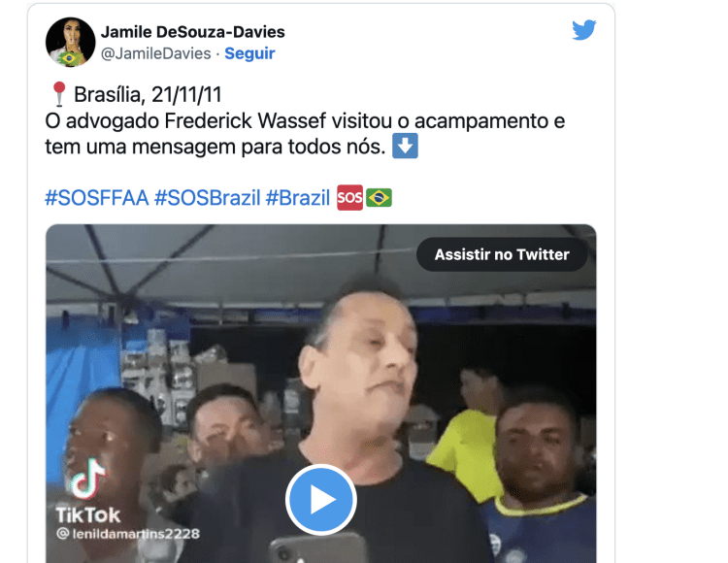Screen dimensions: 728x563
Task: Follow the account via the Seguir link
Action: point(249,53)
